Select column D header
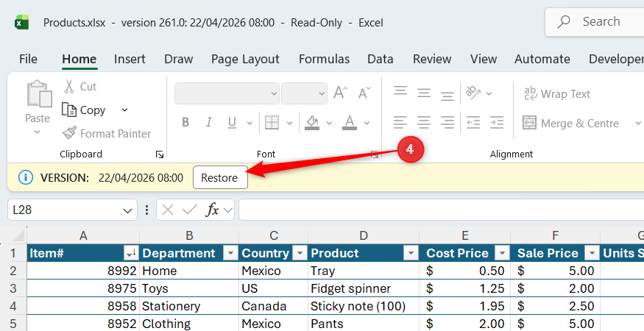This screenshot has height=331, width=644. click(x=364, y=235)
